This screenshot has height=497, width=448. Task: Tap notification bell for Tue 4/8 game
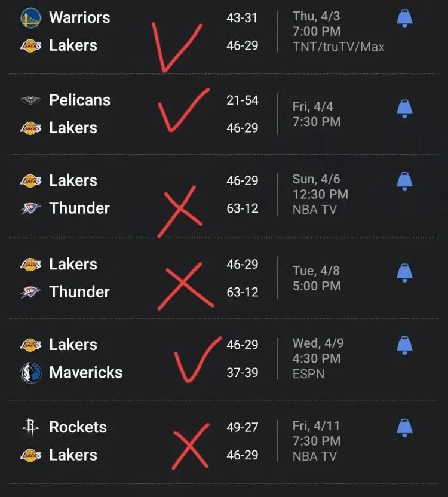(x=404, y=272)
